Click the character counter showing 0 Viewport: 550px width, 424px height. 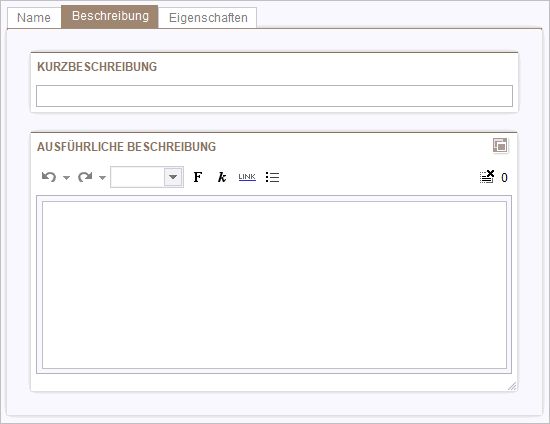(504, 178)
